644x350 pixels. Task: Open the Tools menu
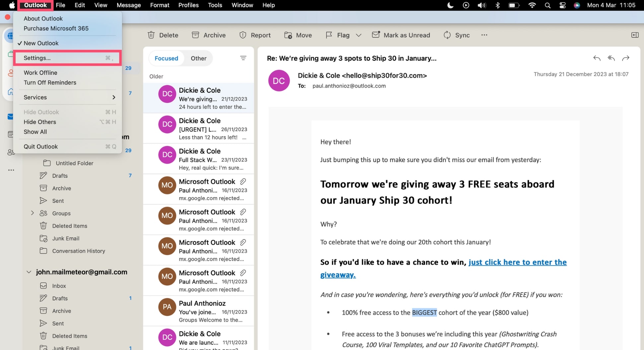215,5
